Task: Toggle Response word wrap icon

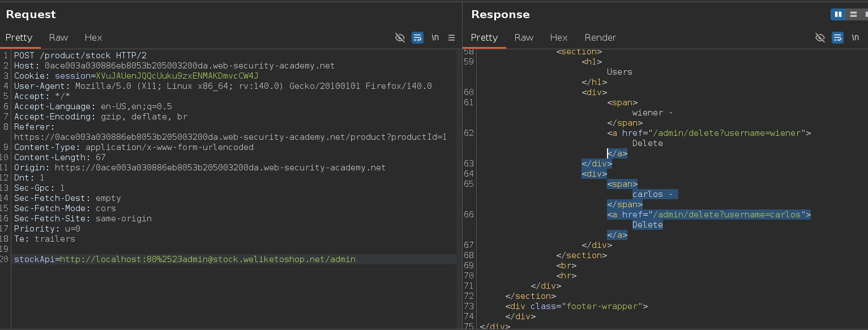Action: click(x=837, y=37)
